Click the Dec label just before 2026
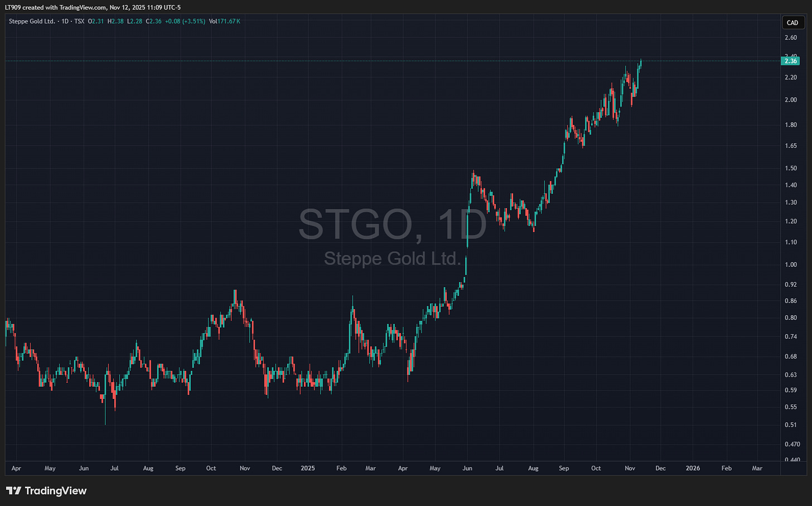This screenshot has width=812, height=506. [x=660, y=468]
